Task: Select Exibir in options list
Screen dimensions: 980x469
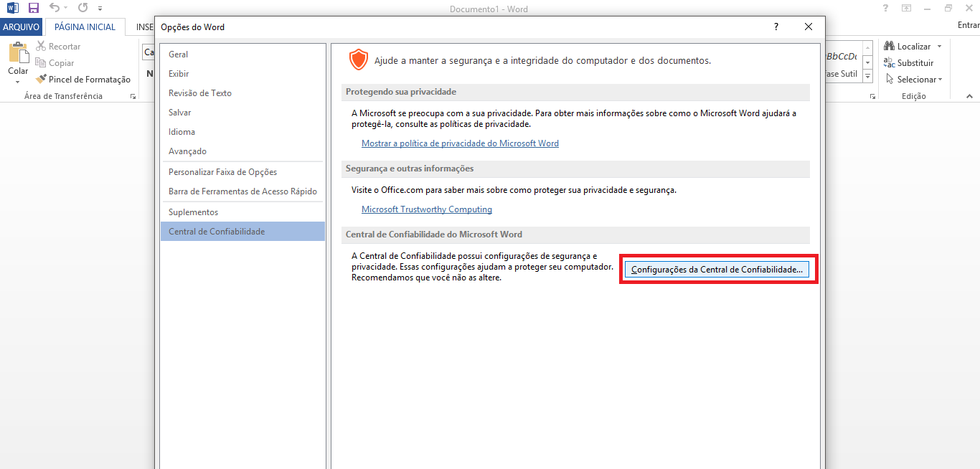Action: pos(242,74)
